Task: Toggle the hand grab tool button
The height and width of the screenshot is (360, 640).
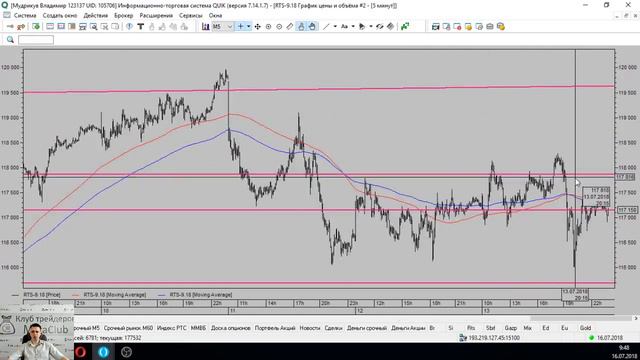Action: point(312,27)
